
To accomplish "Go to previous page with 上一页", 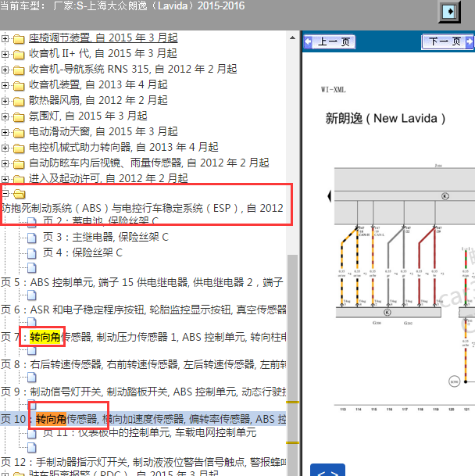I will coord(329,41).
